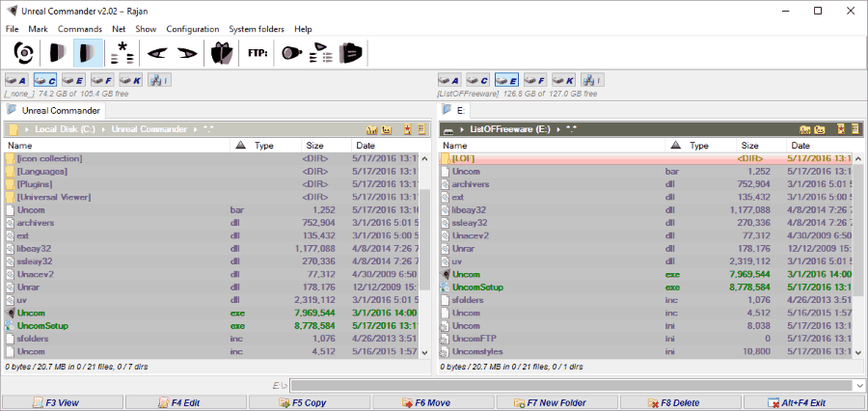
Task: Click into the command line input field
Action: (x=571, y=385)
